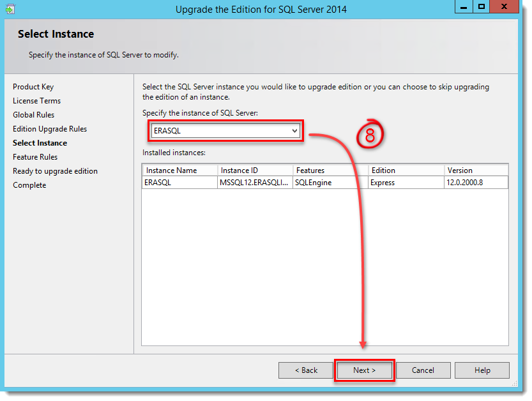Select the License Terms step
532x401 pixels.
[x=36, y=101]
